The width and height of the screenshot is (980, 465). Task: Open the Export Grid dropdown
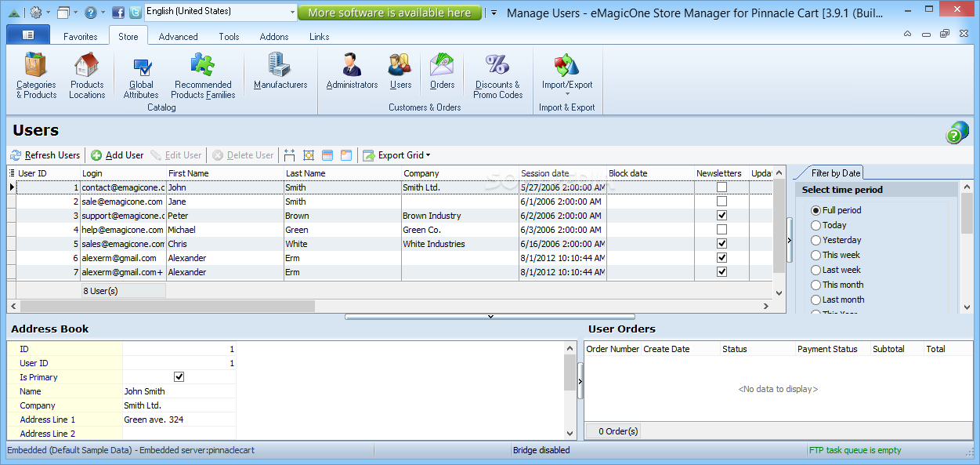pos(403,155)
